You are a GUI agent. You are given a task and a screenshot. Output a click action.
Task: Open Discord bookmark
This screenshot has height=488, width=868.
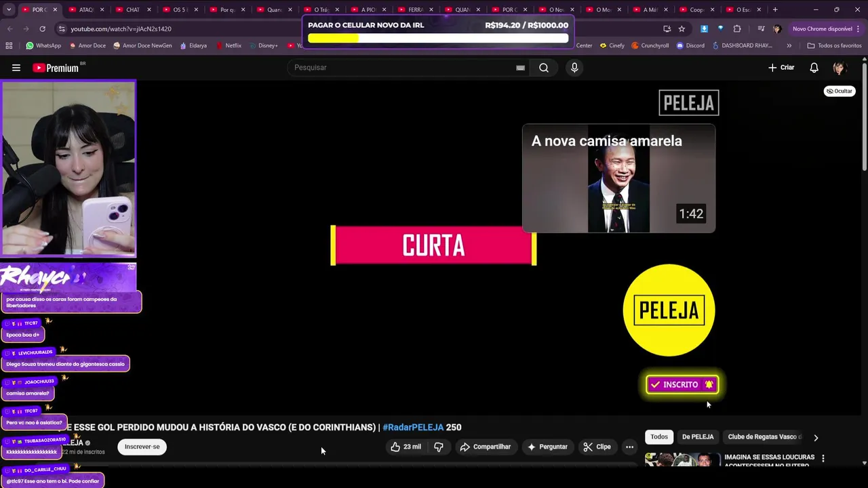690,45
